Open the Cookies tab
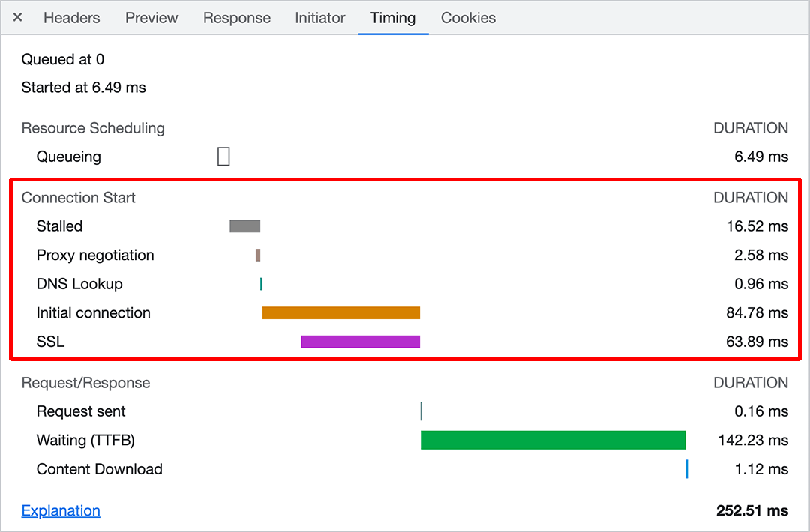This screenshot has height=532, width=810. tap(468, 18)
